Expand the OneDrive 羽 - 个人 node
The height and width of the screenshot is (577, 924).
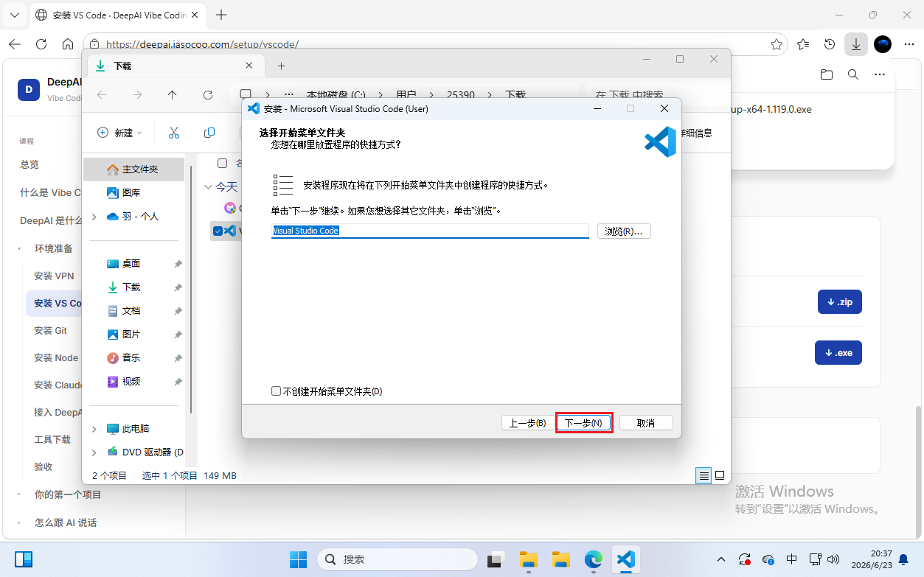94,217
